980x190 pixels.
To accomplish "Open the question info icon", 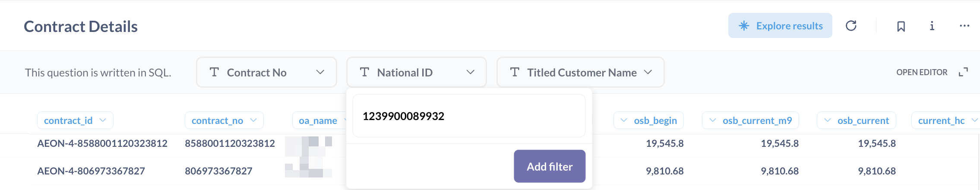I will click(932, 26).
